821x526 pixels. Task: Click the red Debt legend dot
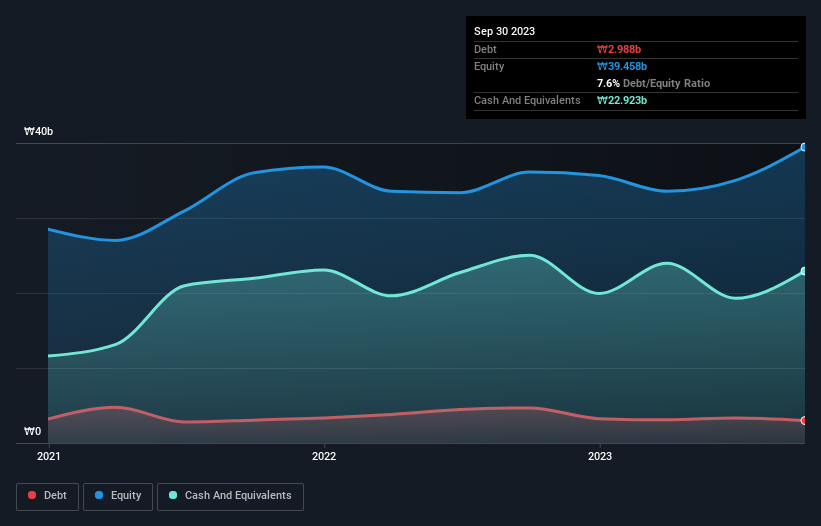coord(32,495)
